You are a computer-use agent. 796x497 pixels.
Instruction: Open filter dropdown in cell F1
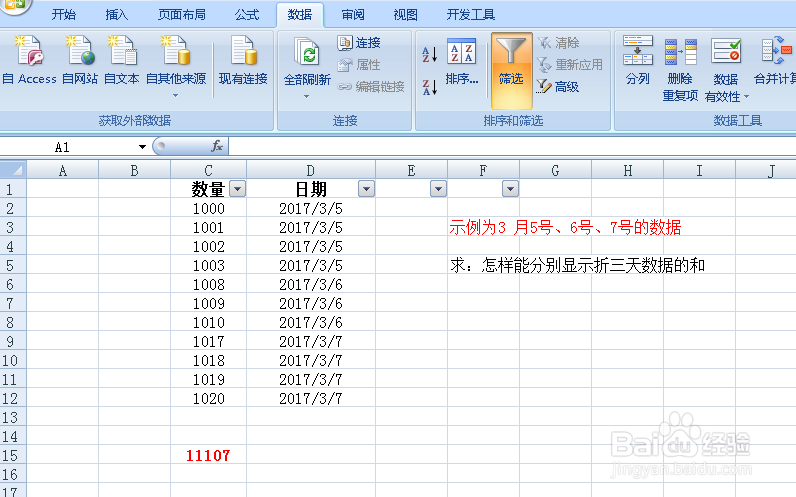[x=510, y=189]
